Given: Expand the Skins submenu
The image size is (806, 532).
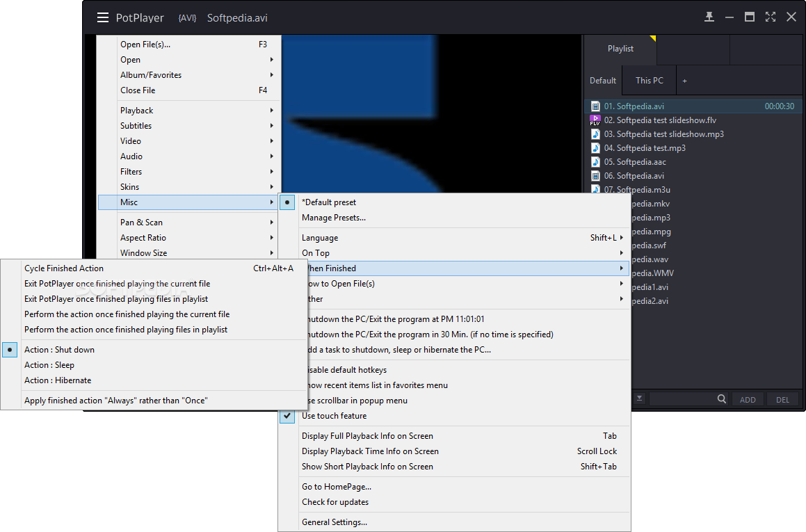Looking at the screenshot, I should pyautogui.click(x=188, y=187).
